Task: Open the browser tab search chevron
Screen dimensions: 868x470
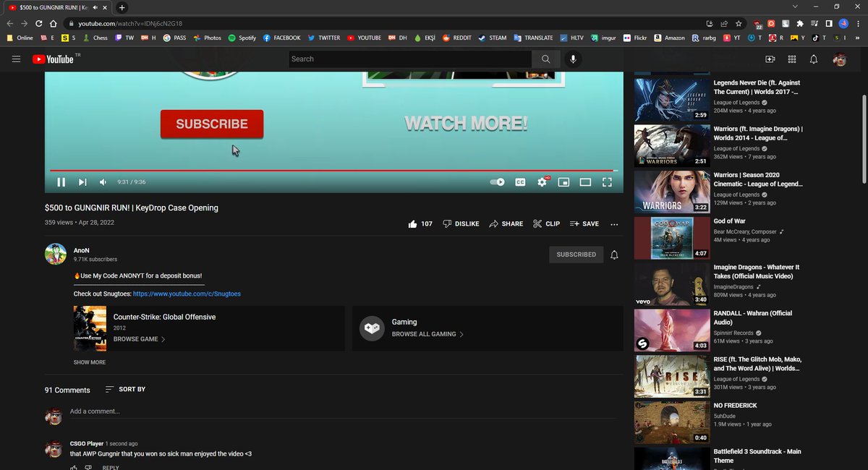Action: tap(795, 7)
